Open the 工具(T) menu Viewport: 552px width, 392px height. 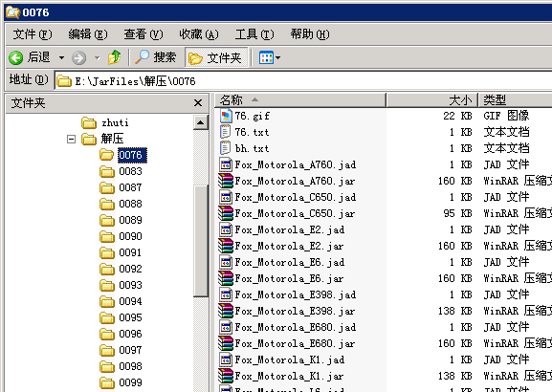point(254,34)
